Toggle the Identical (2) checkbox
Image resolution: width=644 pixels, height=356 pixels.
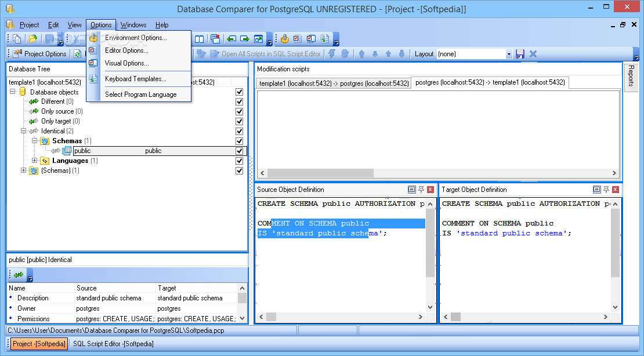(x=240, y=132)
